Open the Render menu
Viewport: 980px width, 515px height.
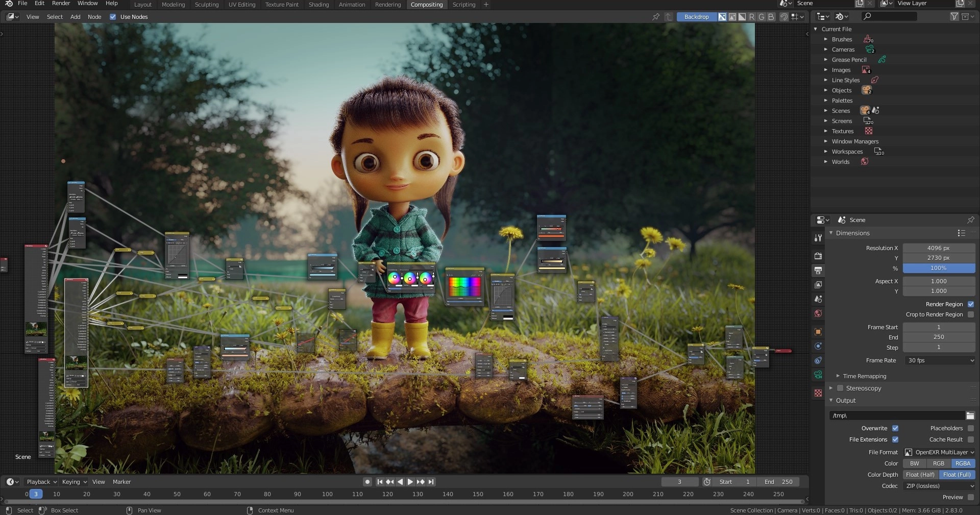(x=61, y=4)
